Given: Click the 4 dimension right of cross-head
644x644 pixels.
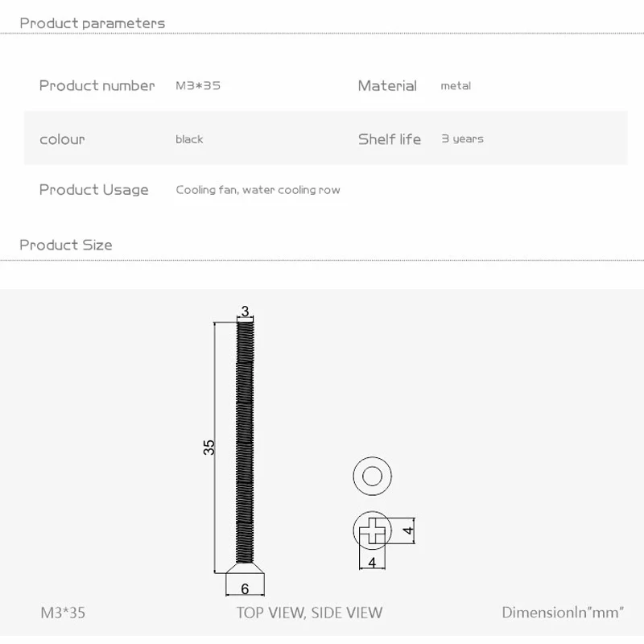Looking at the screenshot, I should tap(408, 530).
